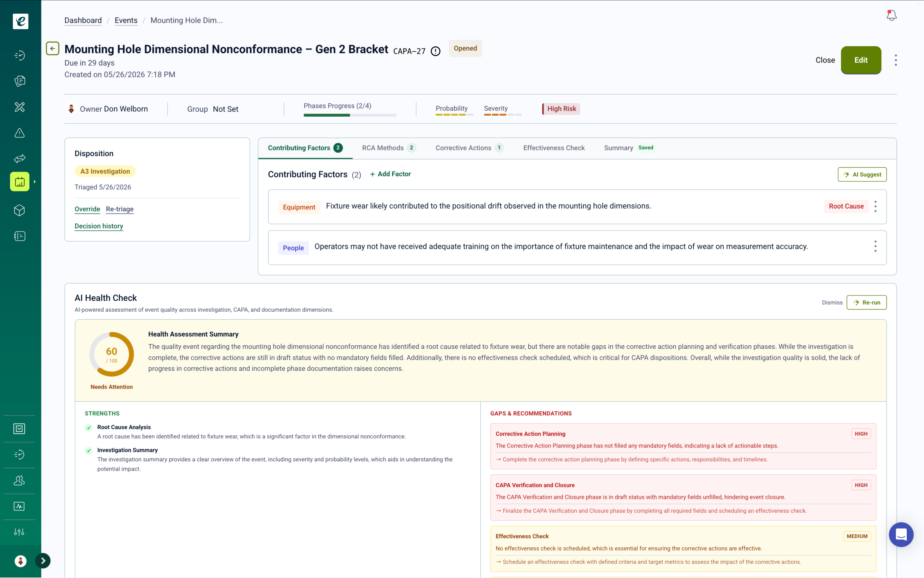This screenshot has width=924, height=578.
Task: Open the warning triangle sidebar icon
Action: click(19, 133)
